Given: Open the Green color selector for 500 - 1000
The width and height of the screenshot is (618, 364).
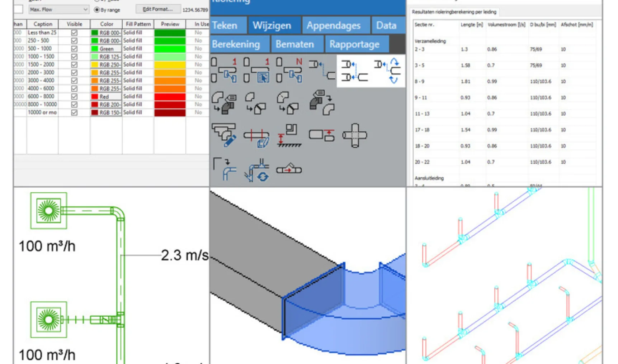Looking at the screenshot, I should (x=106, y=49).
